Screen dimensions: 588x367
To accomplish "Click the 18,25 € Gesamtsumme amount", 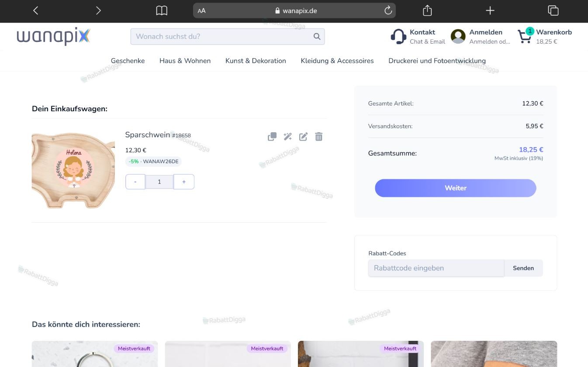I will click(x=531, y=150).
